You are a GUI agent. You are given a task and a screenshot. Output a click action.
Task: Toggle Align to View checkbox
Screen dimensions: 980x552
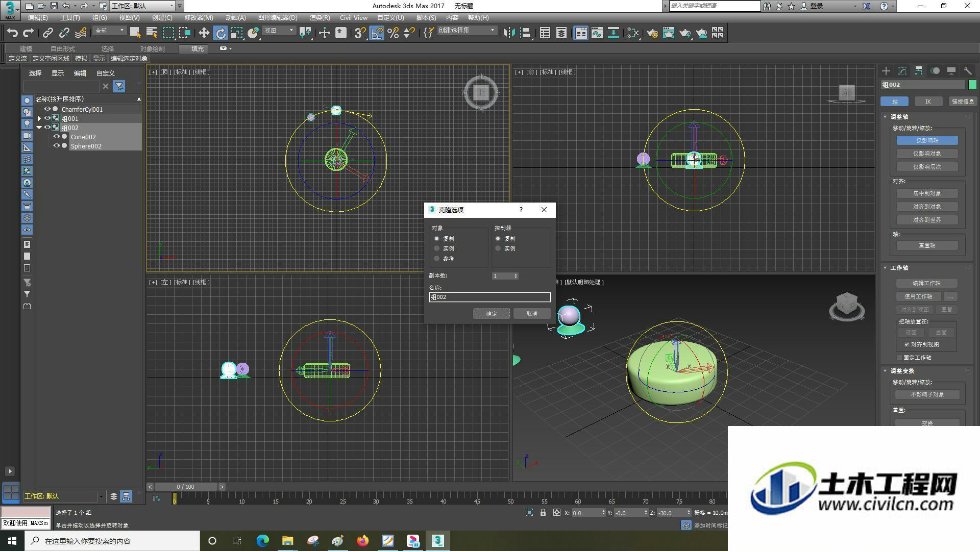click(x=907, y=345)
